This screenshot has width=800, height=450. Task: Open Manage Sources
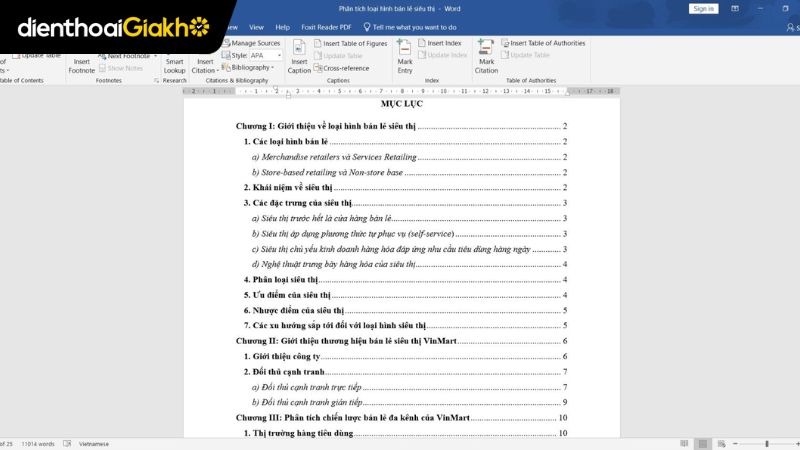pos(252,43)
